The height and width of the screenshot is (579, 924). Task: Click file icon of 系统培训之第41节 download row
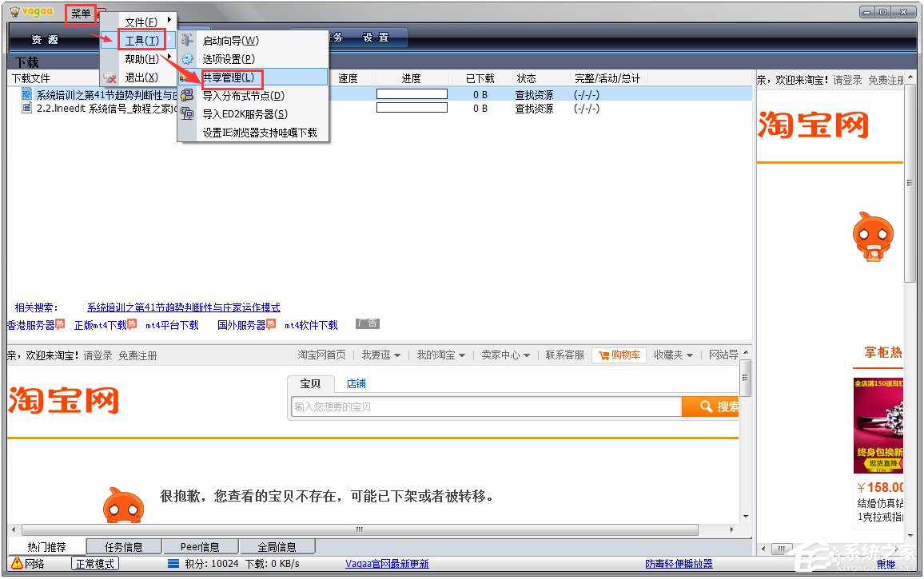point(26,94)
